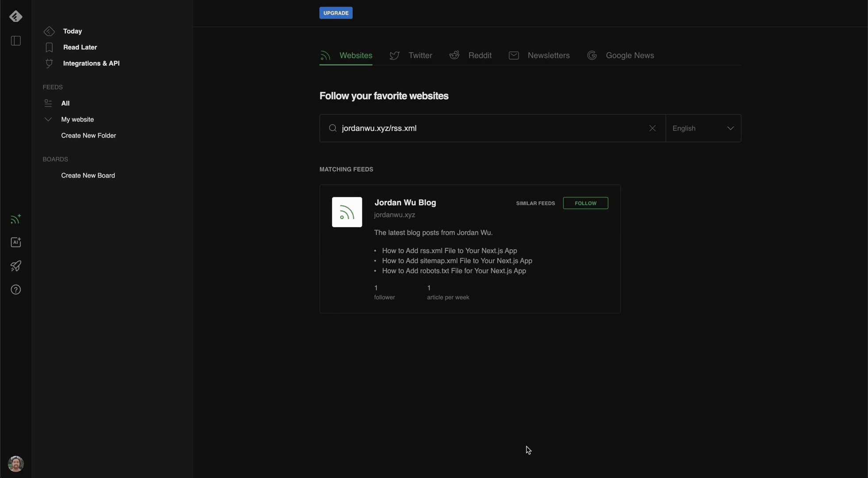Open the Today view
The image size is (868, 478).
(x=73, y=31)
